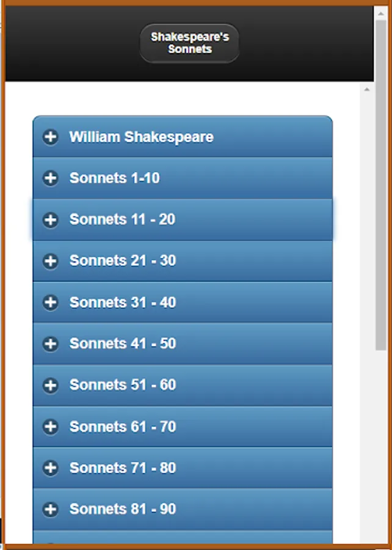Click the inner scrollbar up arrow
This screenshot has height=550, width=392.
[367, 90]
